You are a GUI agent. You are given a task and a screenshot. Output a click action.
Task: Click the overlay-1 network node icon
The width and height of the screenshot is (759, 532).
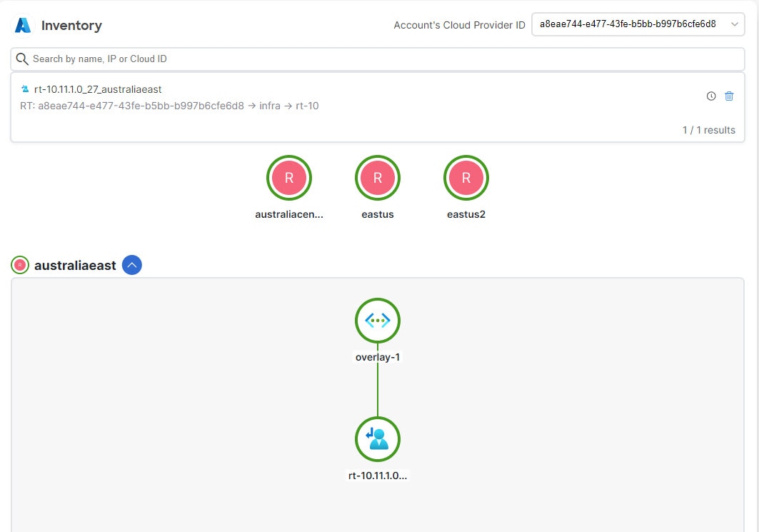tap(378, 321)
